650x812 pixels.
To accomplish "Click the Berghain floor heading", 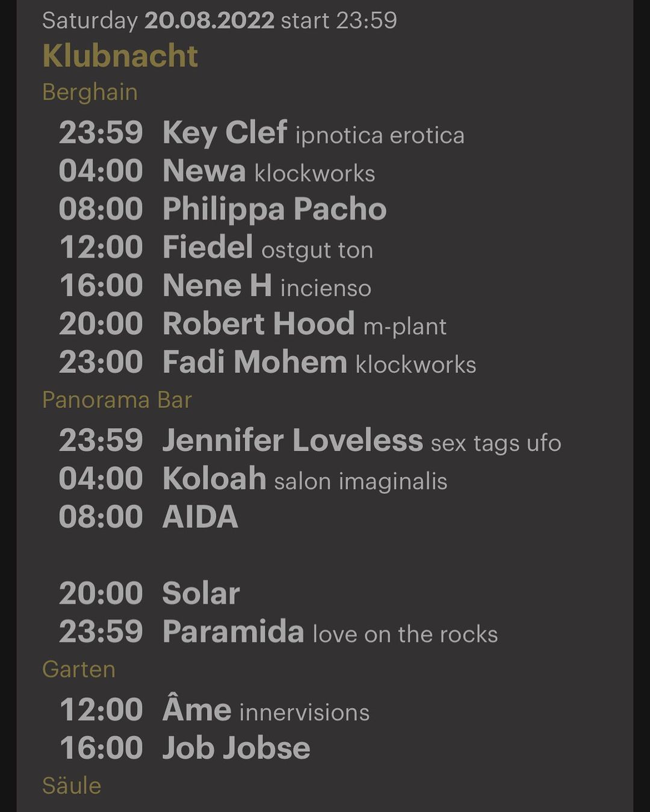I will pyautogui.click(x=90, y=93).
